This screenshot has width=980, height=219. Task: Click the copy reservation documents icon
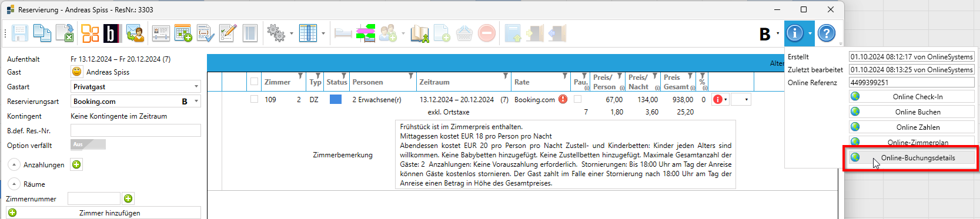coord(42,33)
